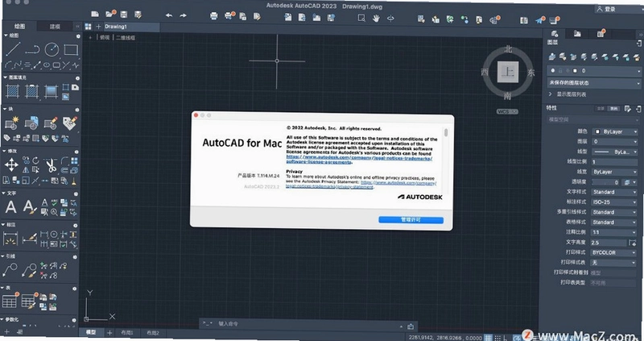Select the Hatch pattern fill tool
The width and height of the screenshot is (644, 341).
pyautogui.click(x=13, y=91)
